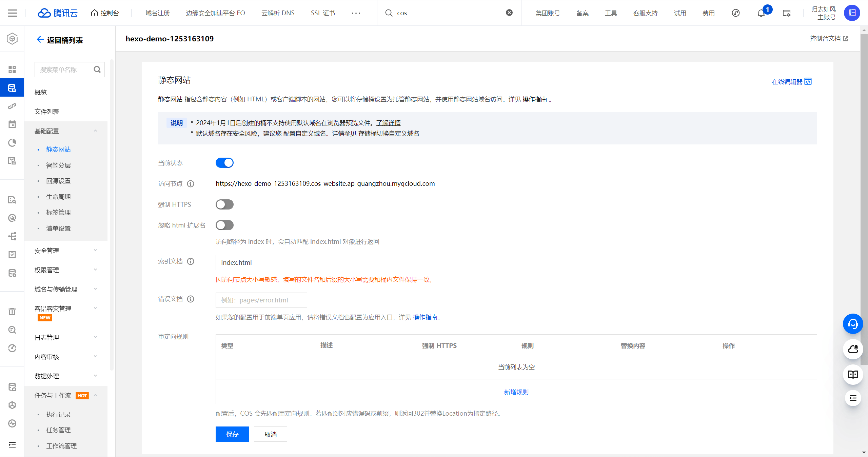Click the 取消 button
868x457 pixels.
[x=271, y=434]
